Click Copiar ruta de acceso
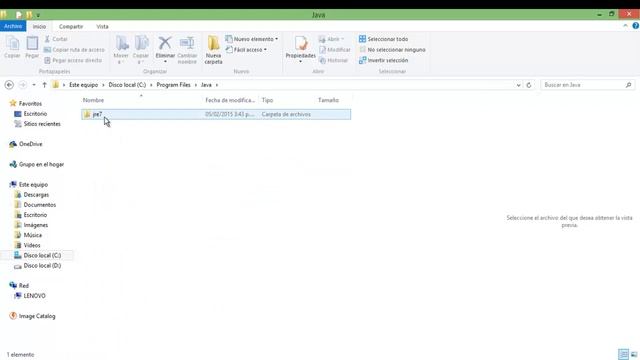 74,49
